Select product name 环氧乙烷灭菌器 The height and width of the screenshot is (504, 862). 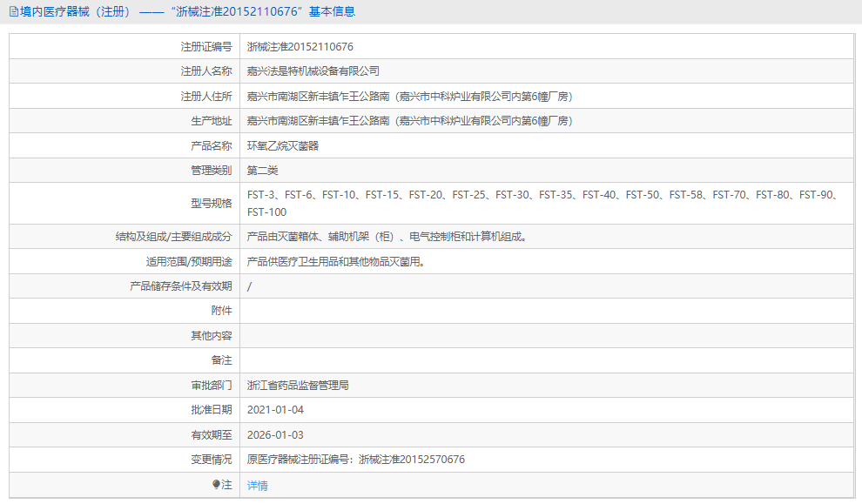283,145
